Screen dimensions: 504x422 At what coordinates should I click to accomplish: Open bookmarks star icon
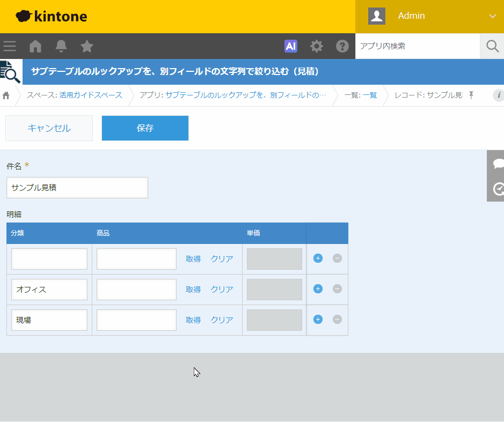[87, 46]
